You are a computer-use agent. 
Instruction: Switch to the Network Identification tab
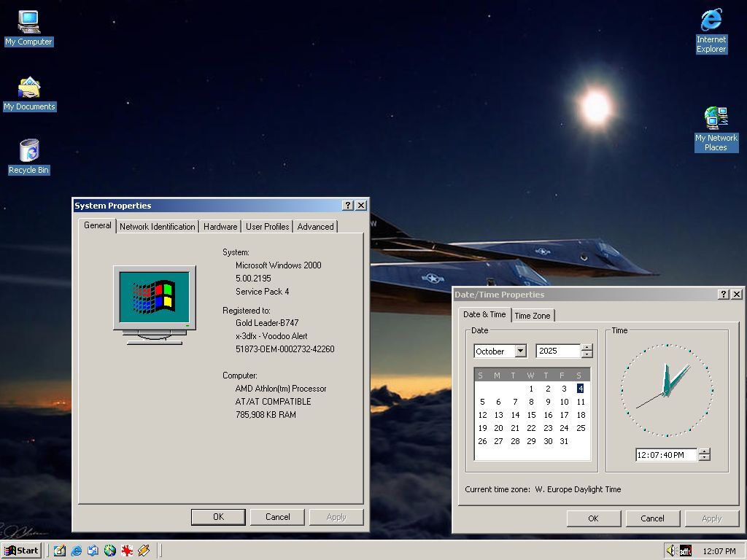point(158,227)
